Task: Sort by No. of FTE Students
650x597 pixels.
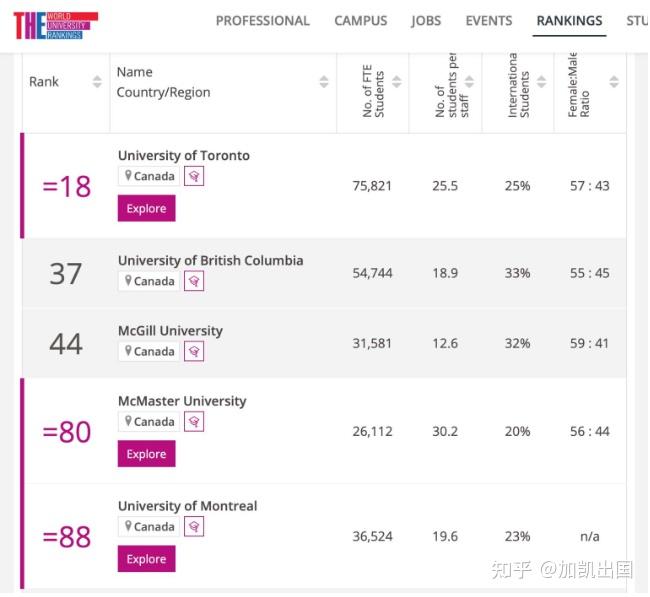Action: pyautogui.click(x=397, y=82)
